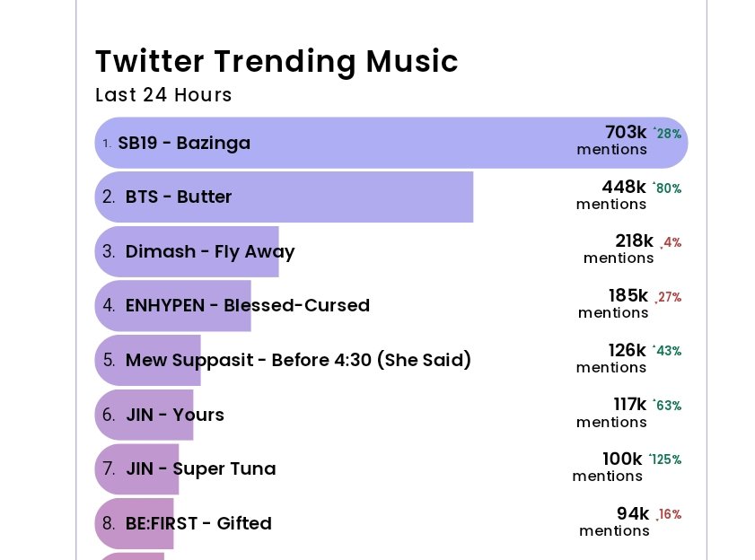
Task: Click the 4% down-trend indicator
Action: click(671, 242)
